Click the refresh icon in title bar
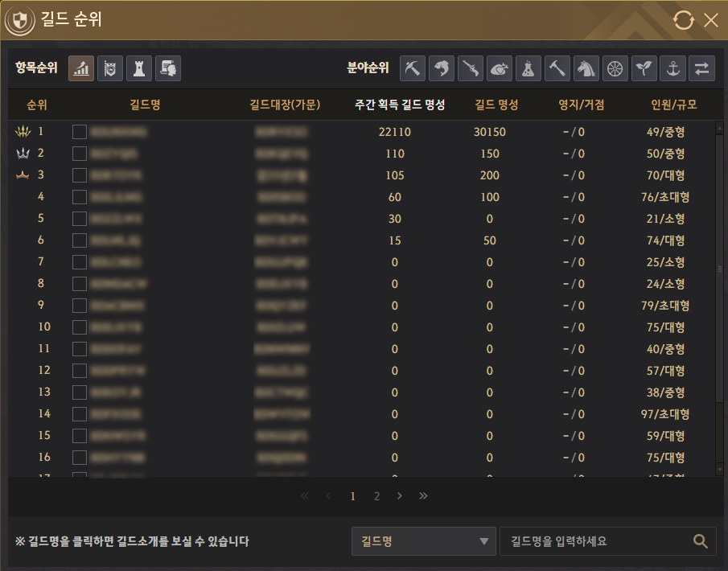Viewport: 728px width, 571px height. pyautogui.click(x=684, y=20)
